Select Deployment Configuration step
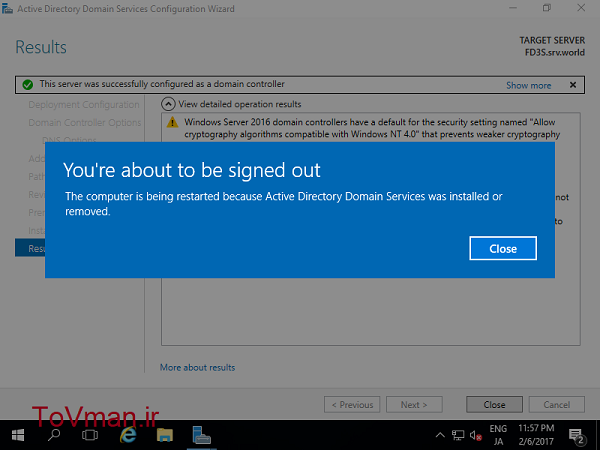The height and width of the screenshot is (450, 600). pos(84,104)
